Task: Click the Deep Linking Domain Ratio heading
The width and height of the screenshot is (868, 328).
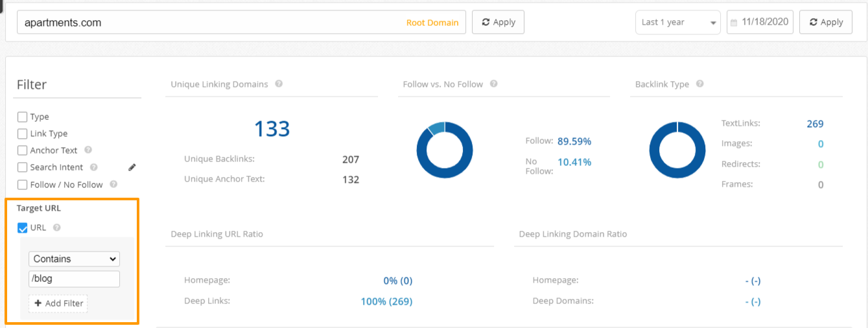Action: click(x=573, y=234)
